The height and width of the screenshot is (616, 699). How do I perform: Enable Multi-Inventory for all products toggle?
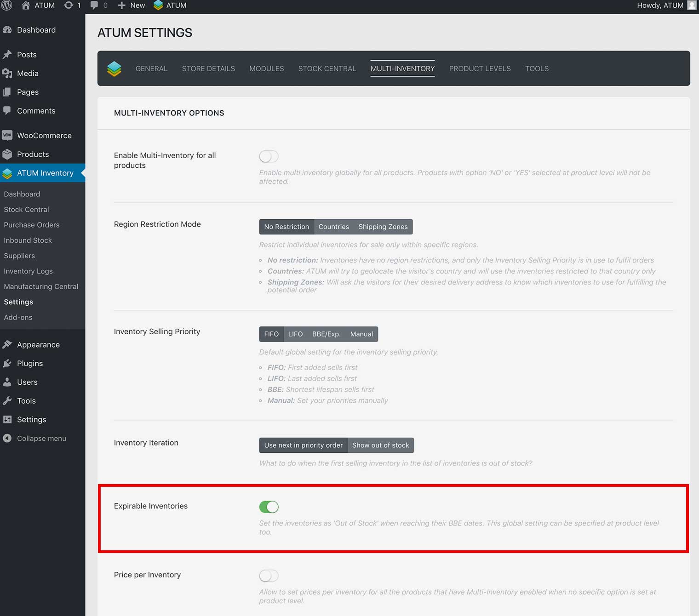point(269,157)
